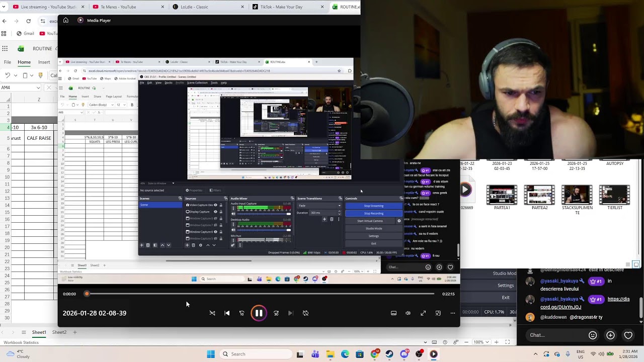Go to next track in Media Player
This screenshot has width=644, height=362.
[290, 313]
